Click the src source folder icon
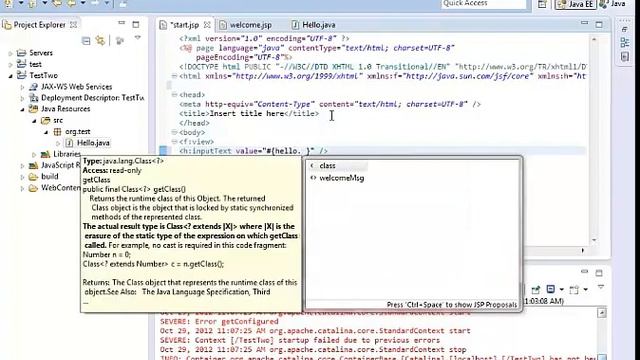 [45, 120]
